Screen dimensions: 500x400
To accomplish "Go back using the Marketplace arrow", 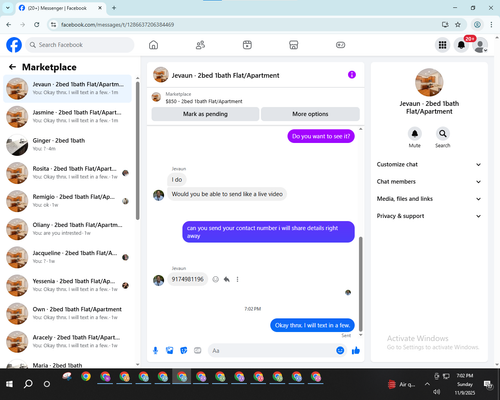I will tap(12, 67).
